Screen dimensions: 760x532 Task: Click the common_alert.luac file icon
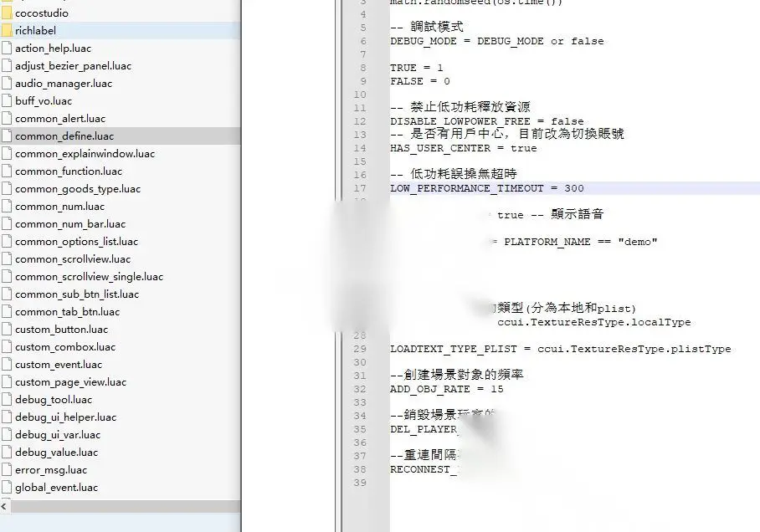(7, 118)
